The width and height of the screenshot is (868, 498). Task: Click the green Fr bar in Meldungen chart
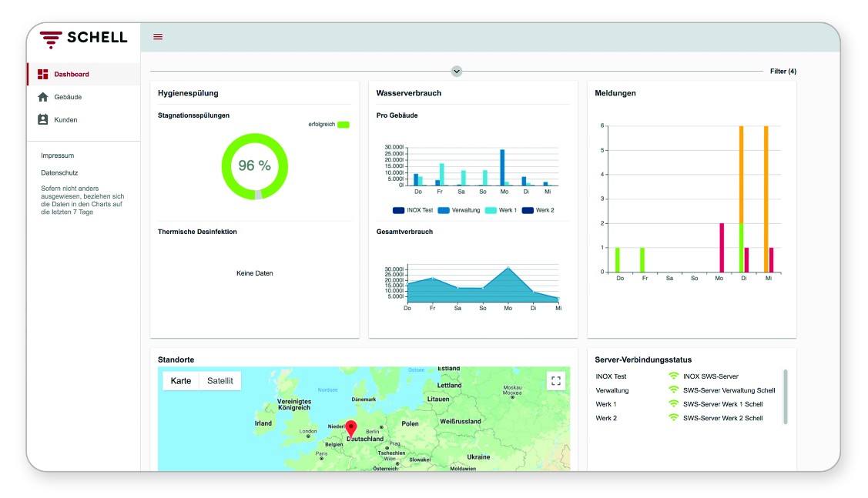[642, 260]
